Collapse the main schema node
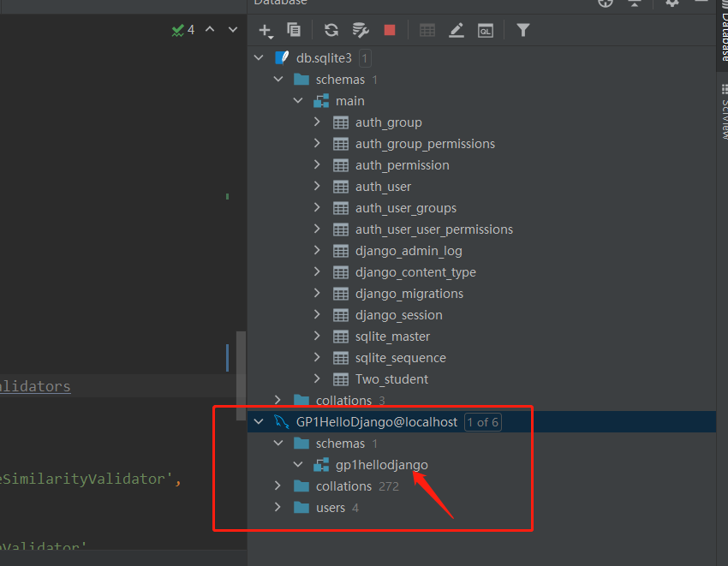The image size is (728, 566). 298,101
